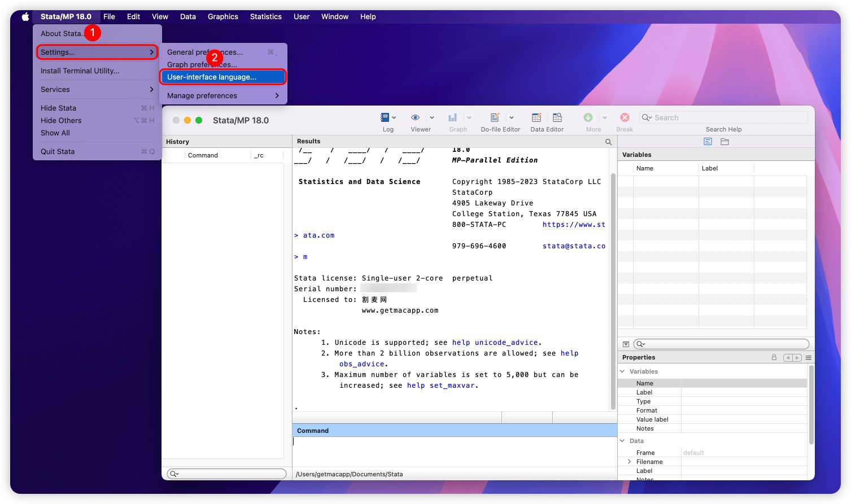Launch the Do-file Editor icon
The image size is (851, 504).
(x=495, y=117)
